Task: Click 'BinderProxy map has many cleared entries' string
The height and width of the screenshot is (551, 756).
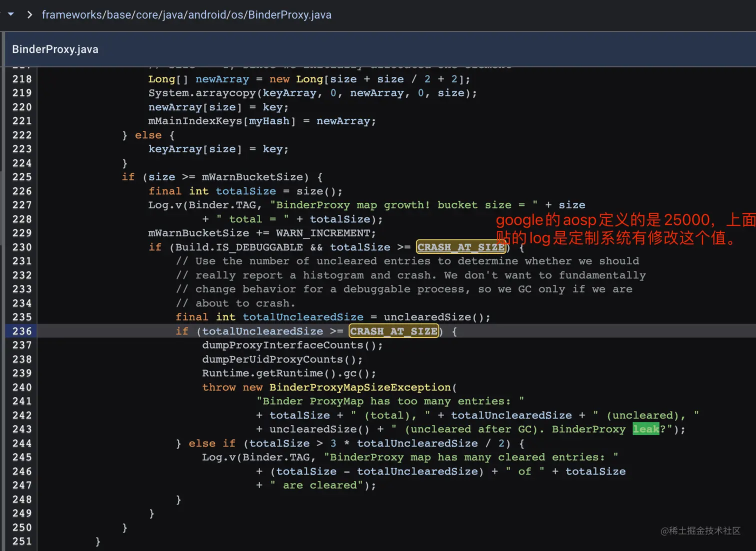Action: [471, 457]
